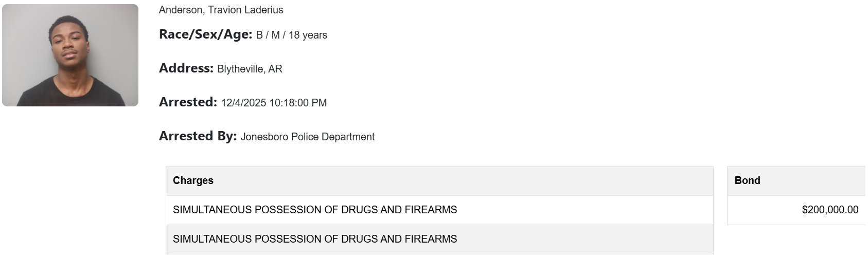Select the Blytheville, AR address text
This screenshot has width=868, height=258.
click(x=250, y=69)
